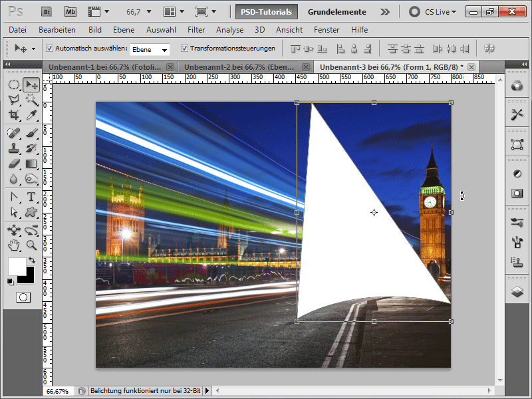This screenshot has width=532, height=399.
Task: Select the Magic Wand tool
Action: coord(31,99)
